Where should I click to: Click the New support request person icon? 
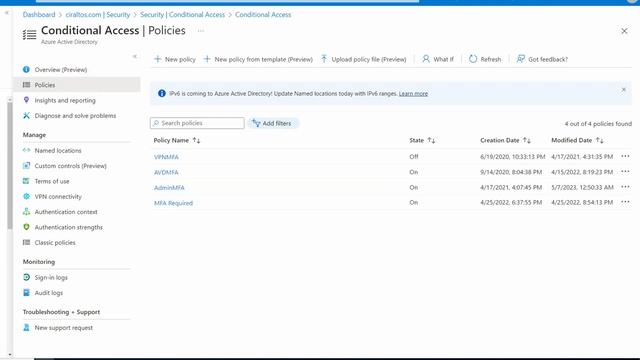(27, 327)
